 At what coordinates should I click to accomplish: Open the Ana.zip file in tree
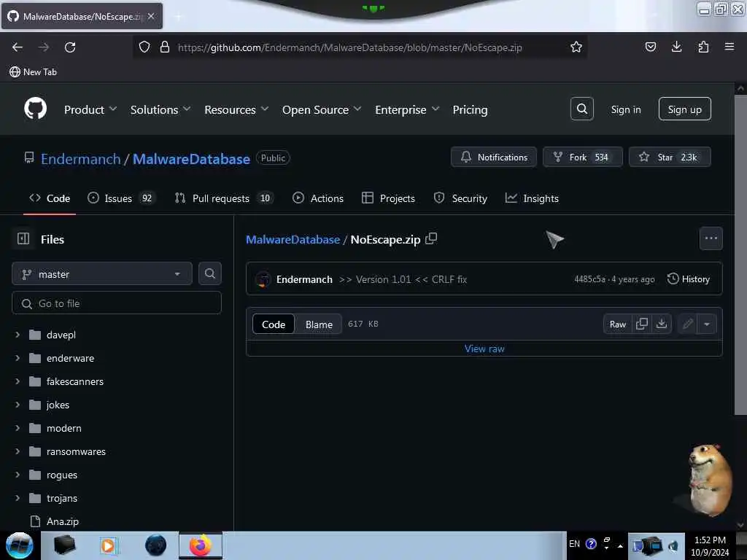(63, 521)
